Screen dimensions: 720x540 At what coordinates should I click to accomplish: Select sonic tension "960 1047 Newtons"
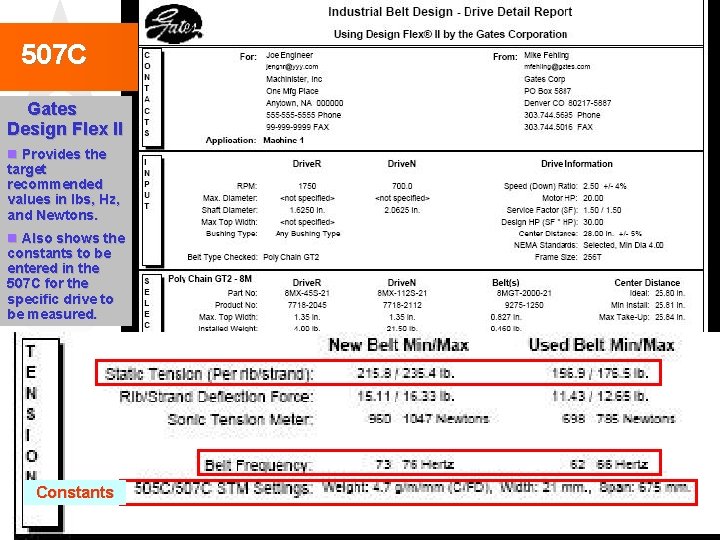point(429,419)
